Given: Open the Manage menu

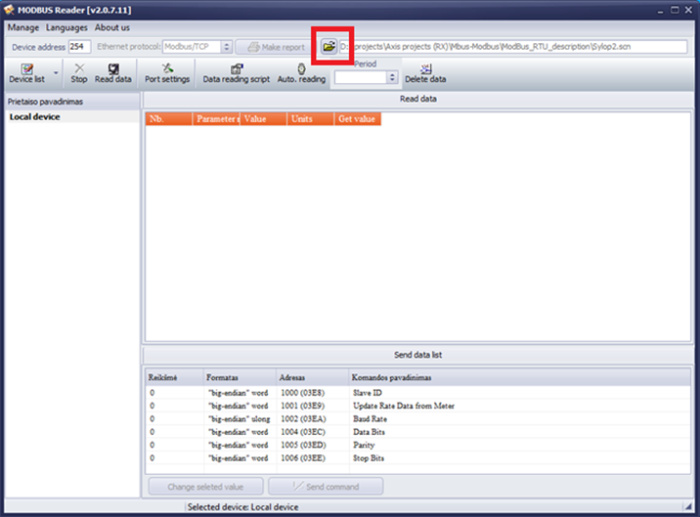Looking at the screenshot, I should (23, 27).
